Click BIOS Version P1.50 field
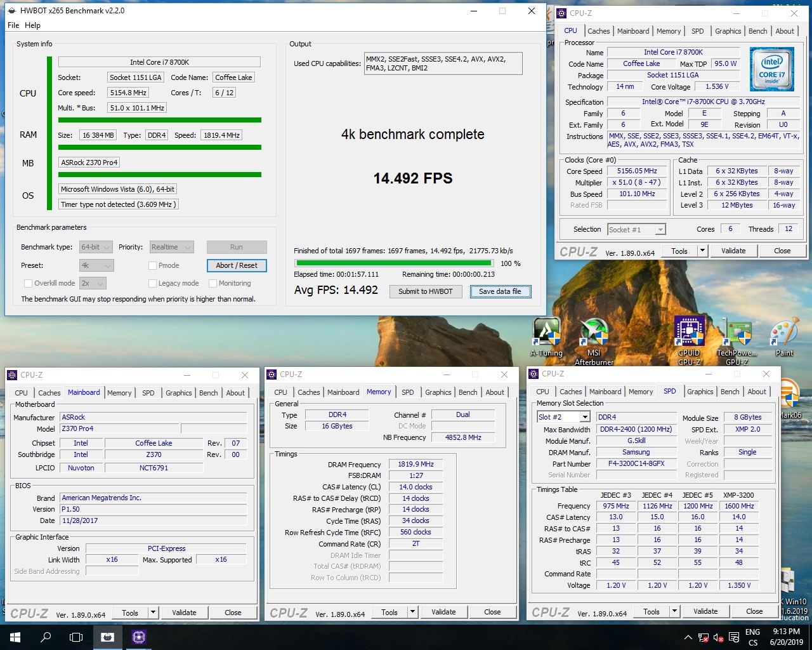 pyautogui.click(x=154, y=509)
